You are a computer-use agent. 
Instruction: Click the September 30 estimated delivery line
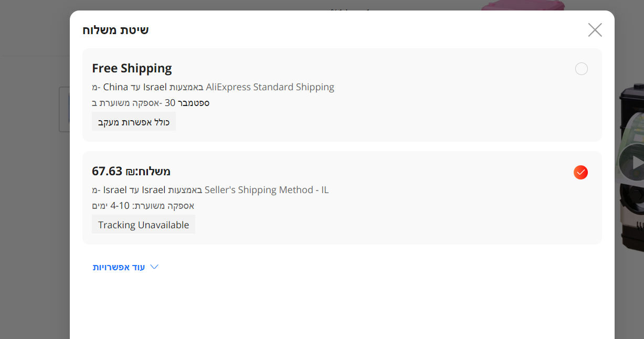(151, 103)
